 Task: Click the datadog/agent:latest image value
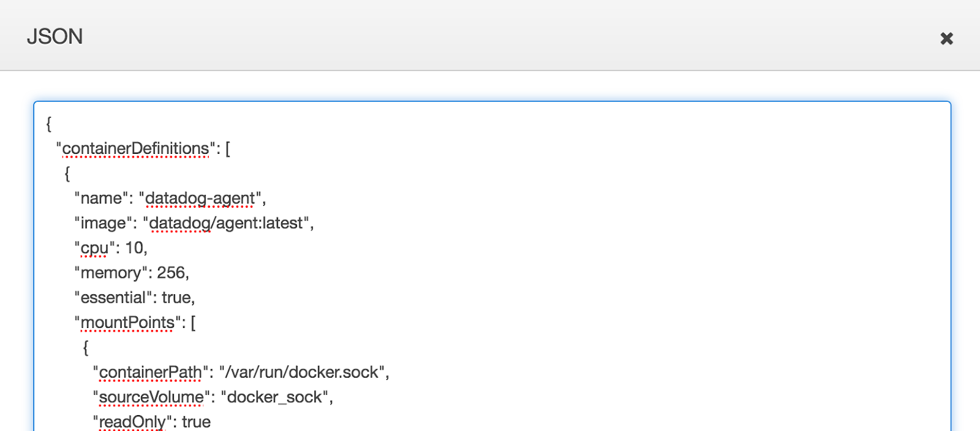pyautogui.click(x=226, y=223)
